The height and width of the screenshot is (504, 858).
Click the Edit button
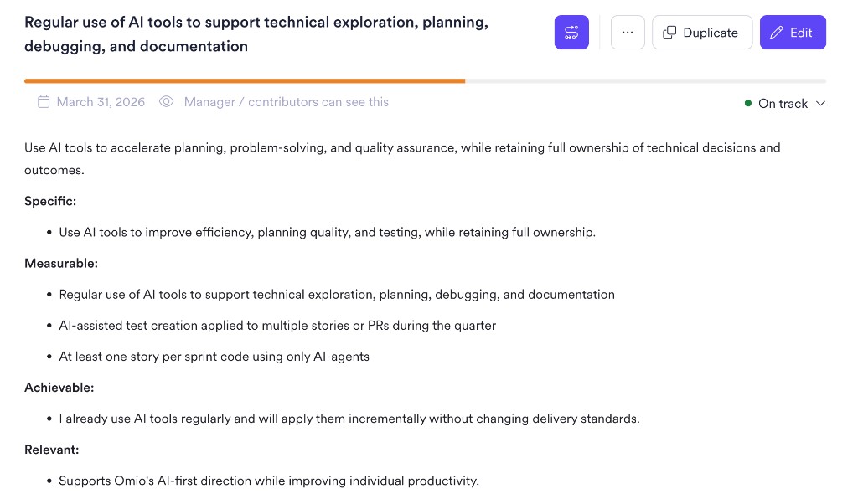click(793, 32)
